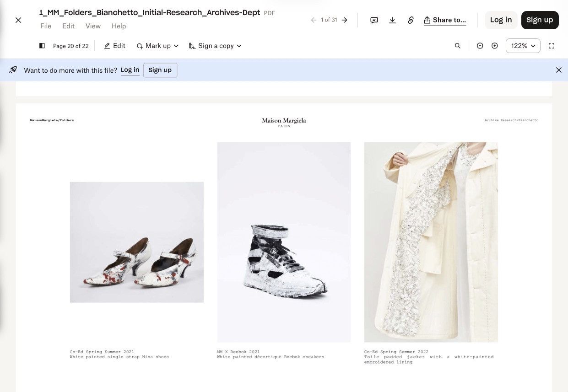Click MaisonMargiela/folders header text
This screenshot has width=568, height=392.
coord(52,120)
